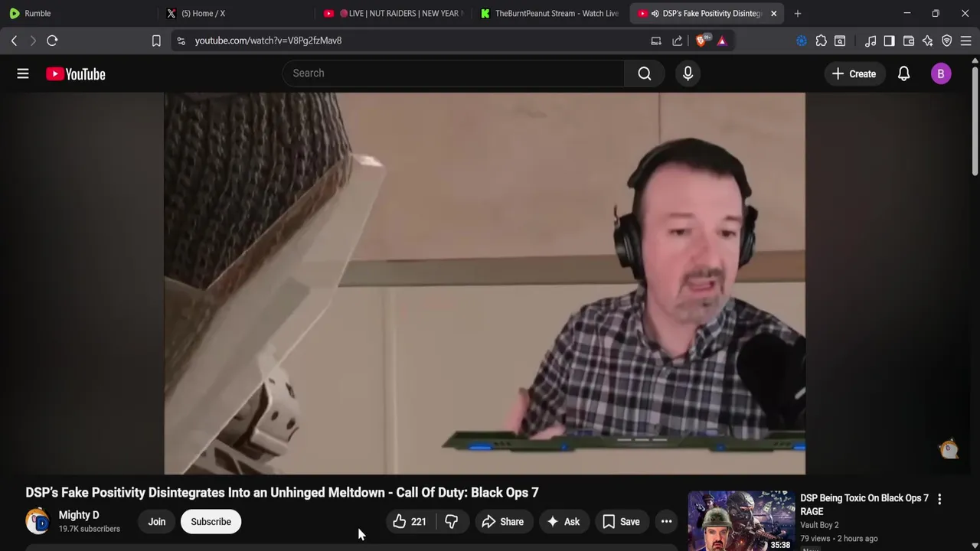Click the video player to pause
Viewport: 980px width, 551px height.
tap(485, 283)
